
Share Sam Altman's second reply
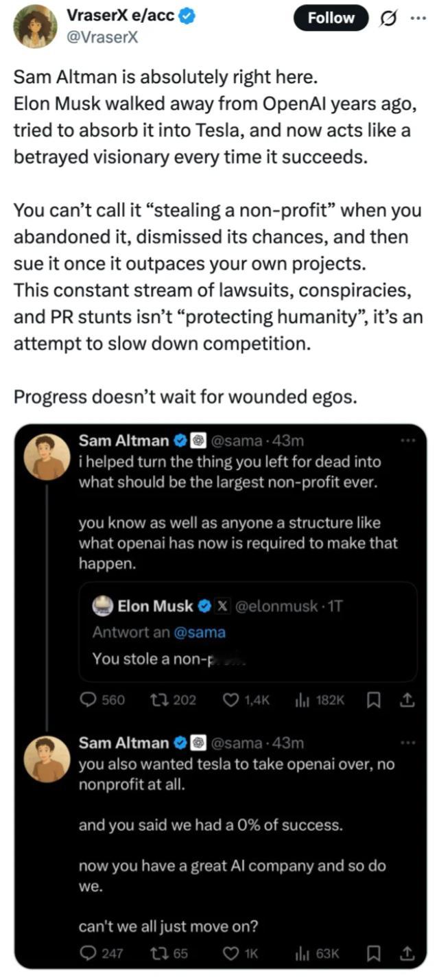407,953
